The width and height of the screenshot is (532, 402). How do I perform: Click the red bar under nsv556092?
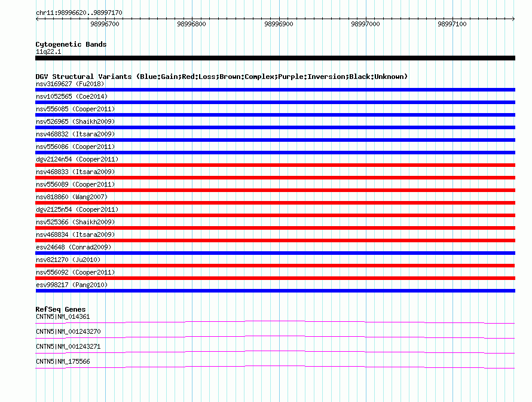275,278
